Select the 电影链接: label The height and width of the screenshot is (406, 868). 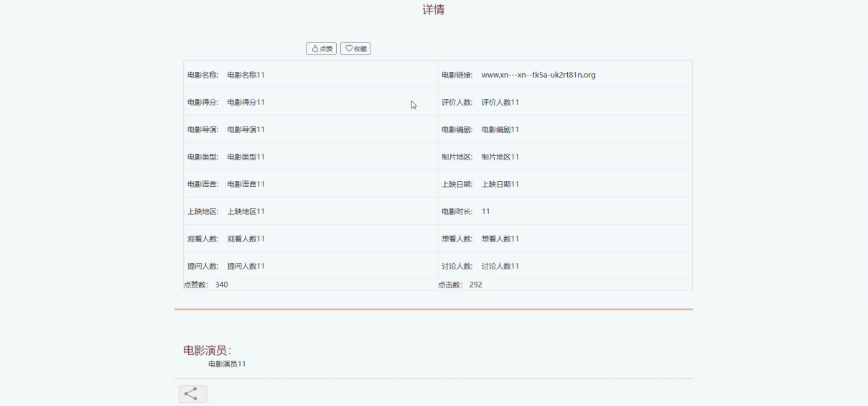457,75
